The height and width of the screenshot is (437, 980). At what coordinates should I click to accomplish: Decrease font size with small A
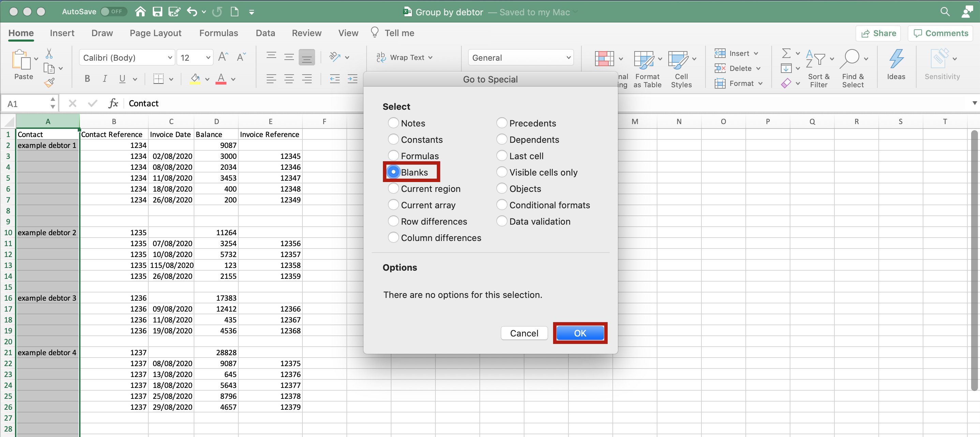tap(241, 57)
